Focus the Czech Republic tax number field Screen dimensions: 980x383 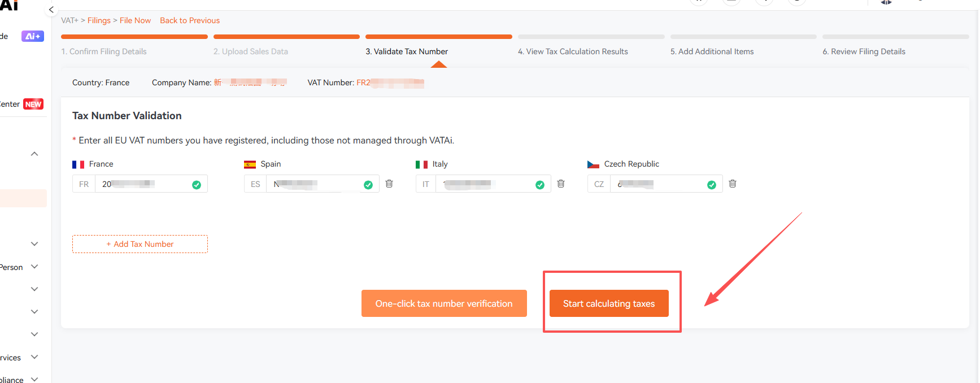pyautogui.click(x=666, y=184)
